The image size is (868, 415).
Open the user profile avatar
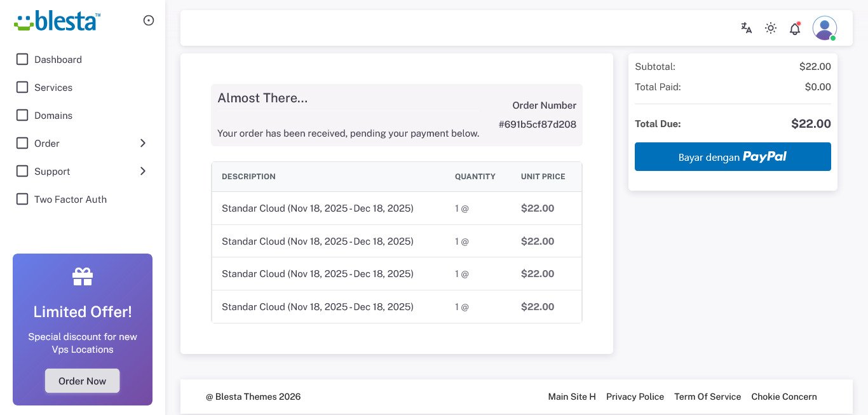[x=824, y=28]
